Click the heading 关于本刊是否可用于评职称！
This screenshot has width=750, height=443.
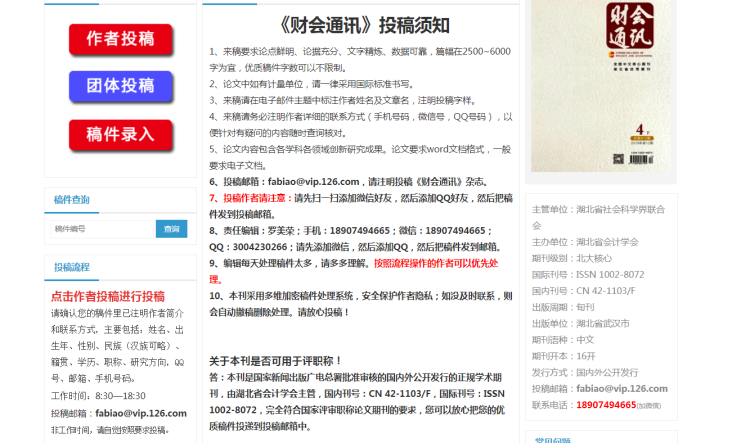276,361
